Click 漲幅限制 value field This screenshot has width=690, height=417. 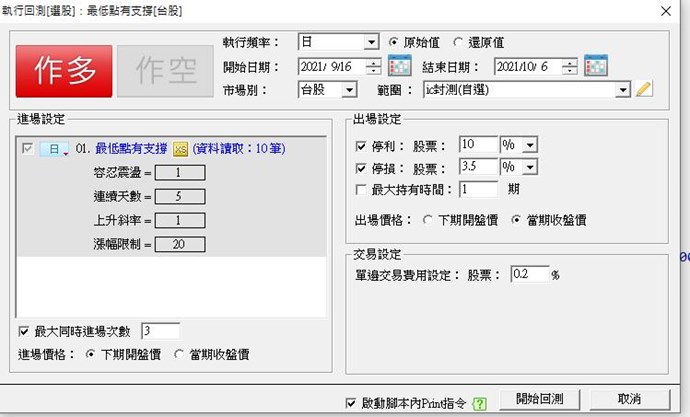pyautogui.click(x=180, y=244)
